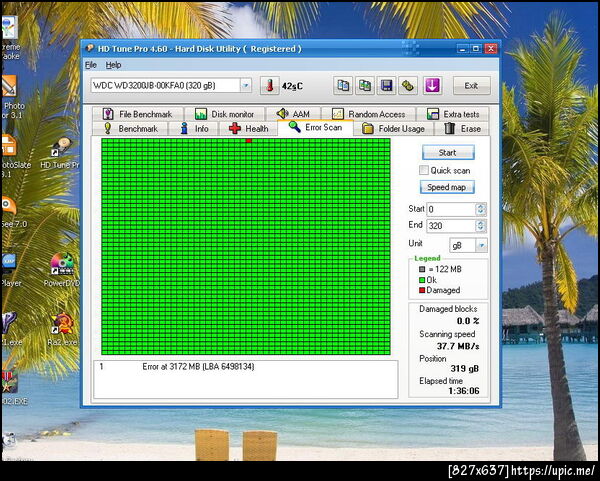This screenshot has width=600, height=481.
Task: Open the Folder Usage tab
Action: (x=393, y=129)
